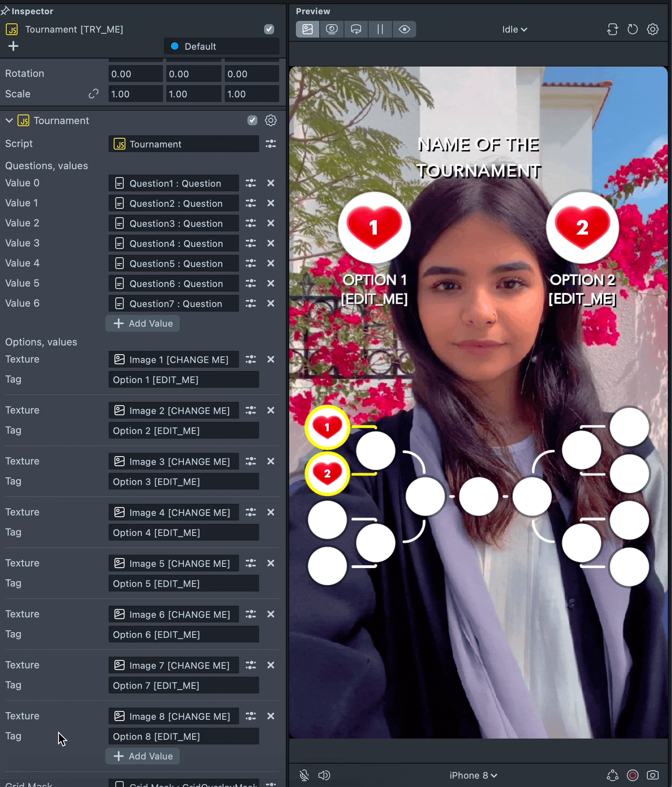Open the Idle state dropdown
Screen dimensions: 672x787
click(x=514, y=29)
